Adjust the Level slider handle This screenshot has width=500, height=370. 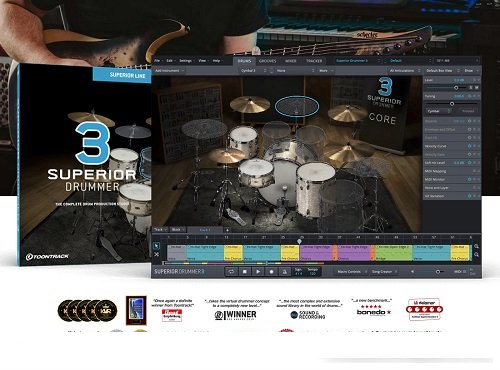pyautogui.click(x=456, y=87)
